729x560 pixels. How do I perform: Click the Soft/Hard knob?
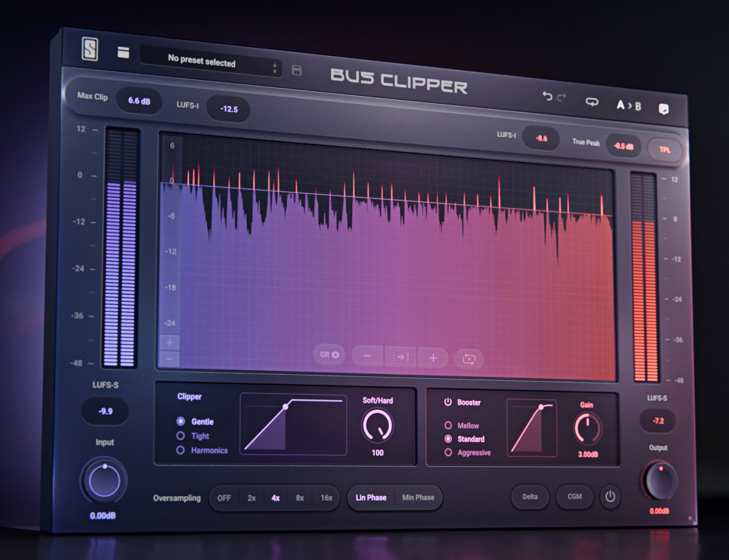[377, 425]
